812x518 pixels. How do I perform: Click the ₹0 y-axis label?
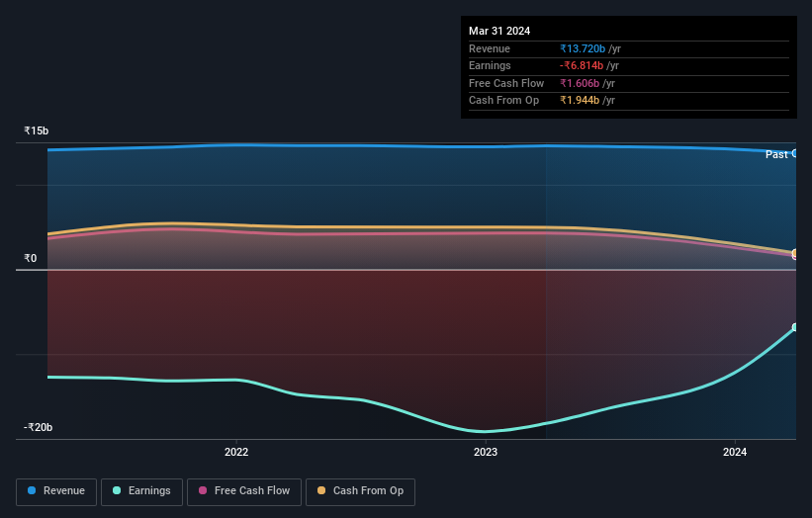click(31, 258)
